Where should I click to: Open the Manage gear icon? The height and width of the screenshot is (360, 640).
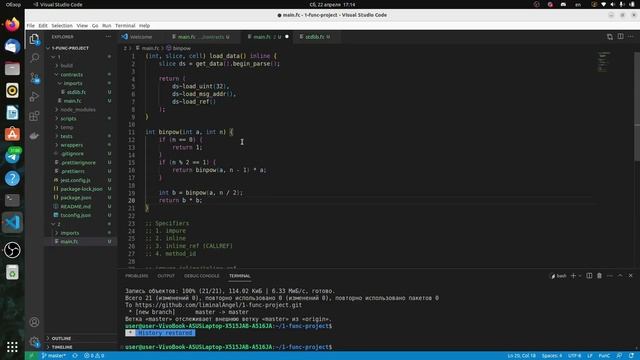(34, 342)
